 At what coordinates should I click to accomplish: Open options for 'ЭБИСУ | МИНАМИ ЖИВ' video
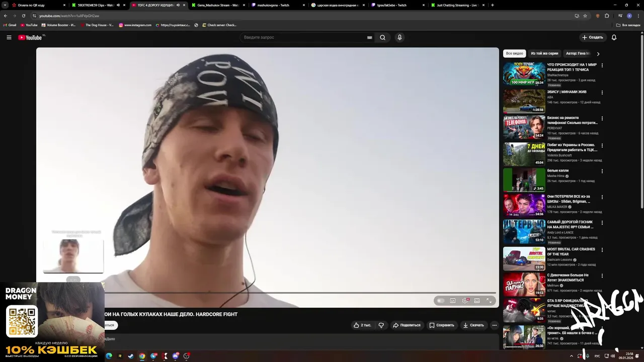point(602,93)
